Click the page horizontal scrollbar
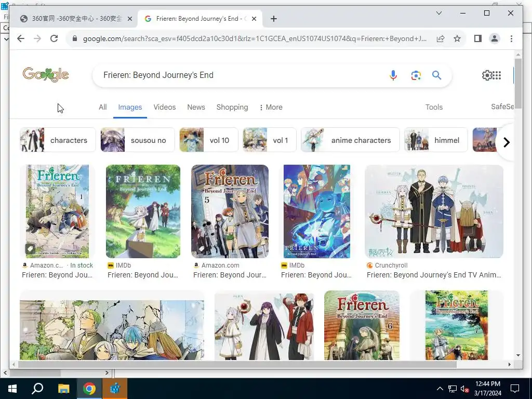Screen dimensions: 532x399 (x=237, y=364)
